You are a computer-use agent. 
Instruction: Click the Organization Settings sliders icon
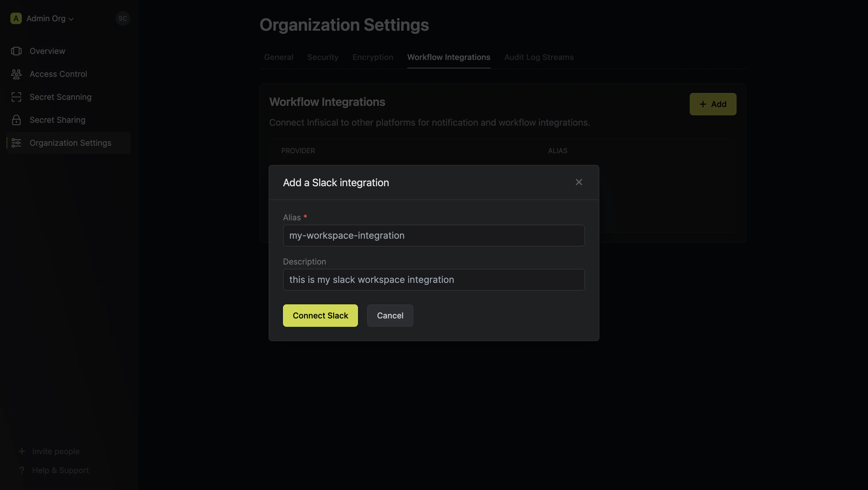[16, 143]
